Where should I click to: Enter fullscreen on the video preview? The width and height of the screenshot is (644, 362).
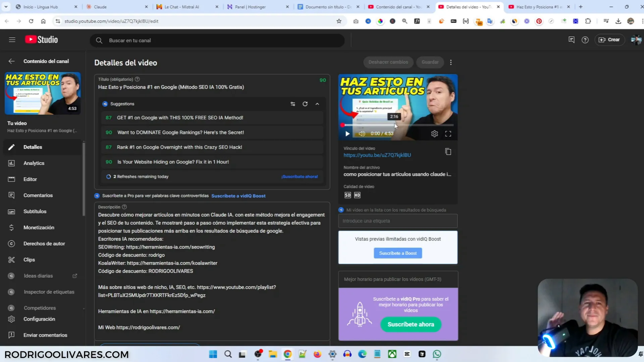coord(448,134)
